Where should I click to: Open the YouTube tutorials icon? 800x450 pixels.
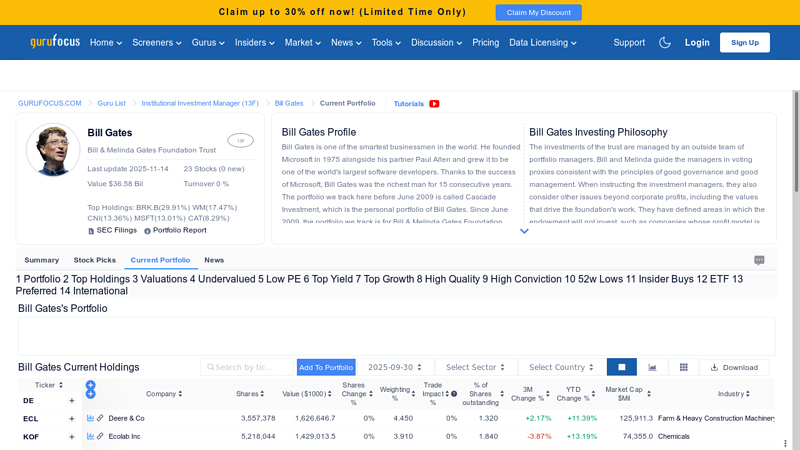pos(434,104)
